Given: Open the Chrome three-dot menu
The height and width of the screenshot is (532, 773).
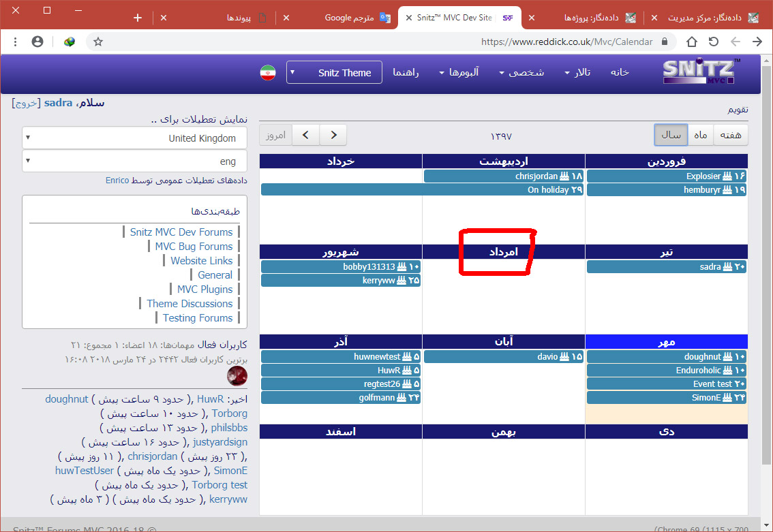Looking at the screenshot, I should click(16, 42).
